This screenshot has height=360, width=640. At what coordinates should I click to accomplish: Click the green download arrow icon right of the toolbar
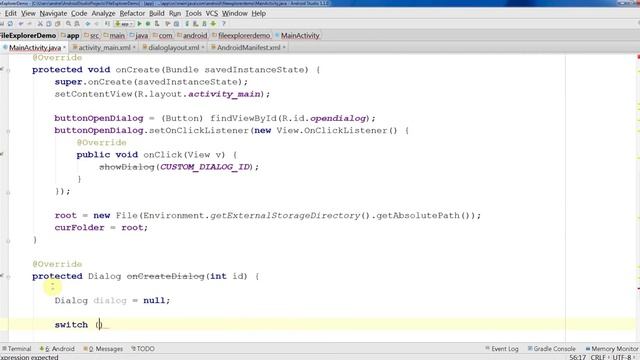tap(213, 24)
